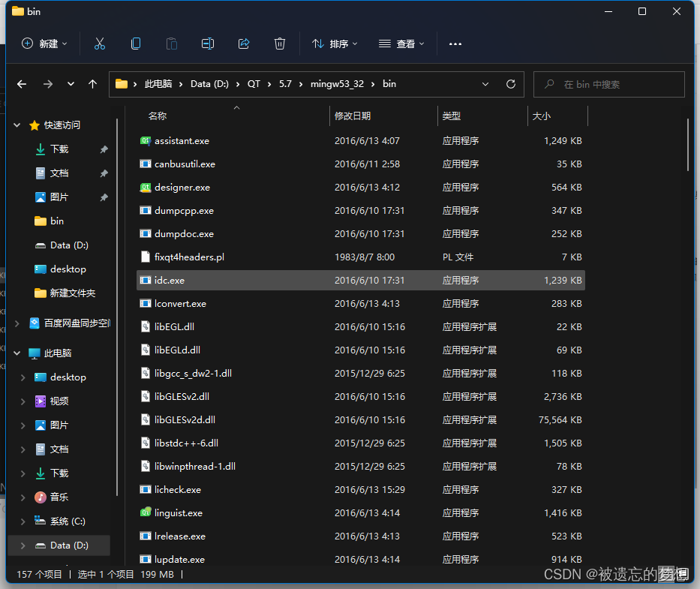The width and height of the screenshot is (700, 589).
Task: Open the 新建 dropdown menu
Action: [x=45, y=44]
